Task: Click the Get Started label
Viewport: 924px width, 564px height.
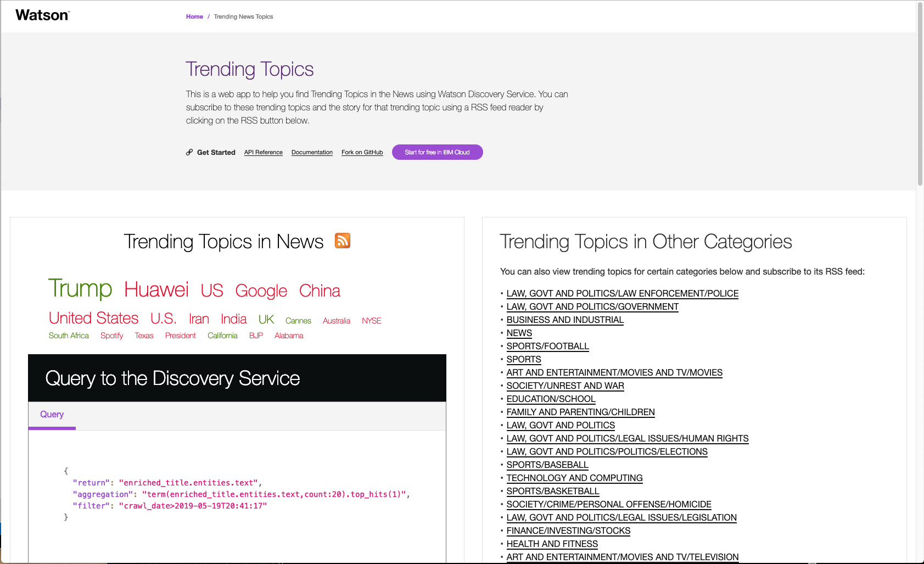Action: coord(216,153)
